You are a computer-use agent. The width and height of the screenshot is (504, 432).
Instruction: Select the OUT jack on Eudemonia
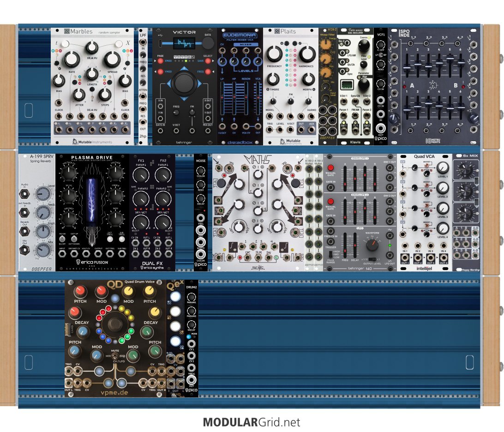258,126
